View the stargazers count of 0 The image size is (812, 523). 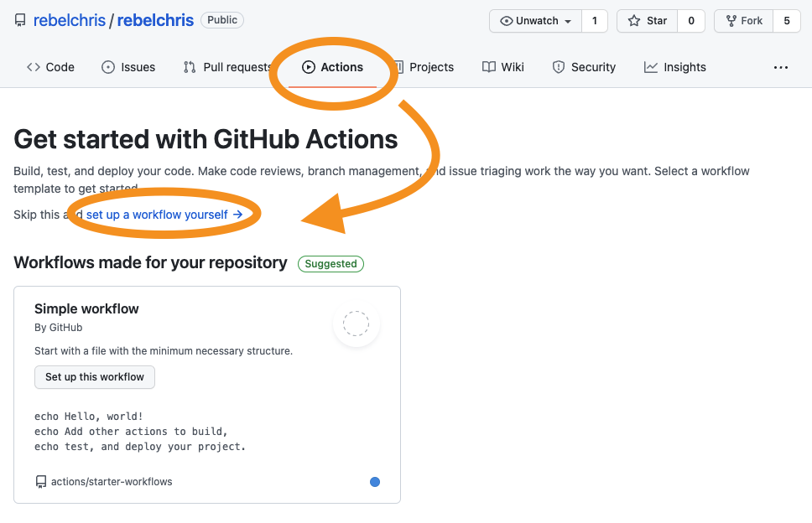[691, 21]
